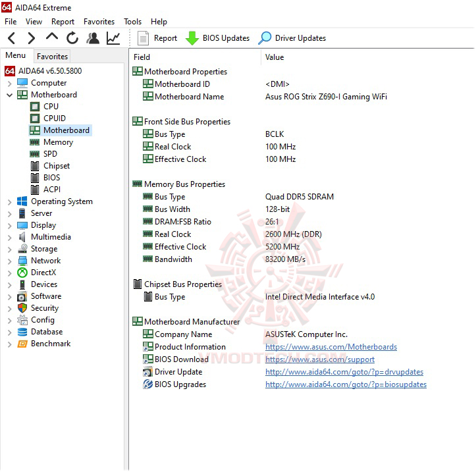Click the Computer monitor icon in tree
The width and height of the screenshot is (476, 472).
(22, 83)
